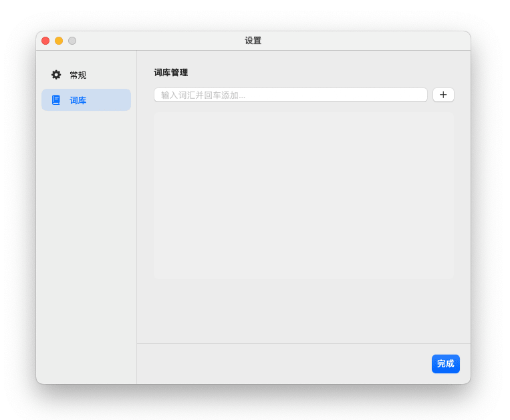This screenshot has width=510, height=420.
Task: Click the 设置 window title text
Action: pyautogui.click(x=253, y=41)
